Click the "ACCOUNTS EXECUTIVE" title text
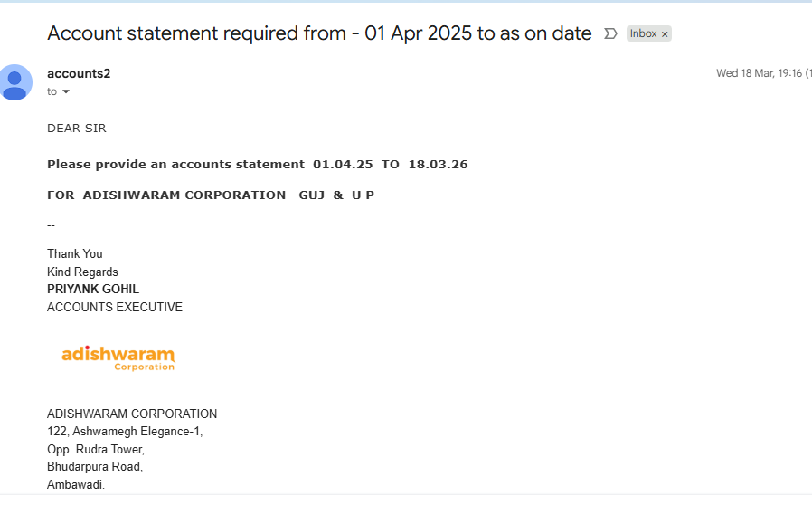This screenshot has width=812, height=505. (x=115, y=307)
